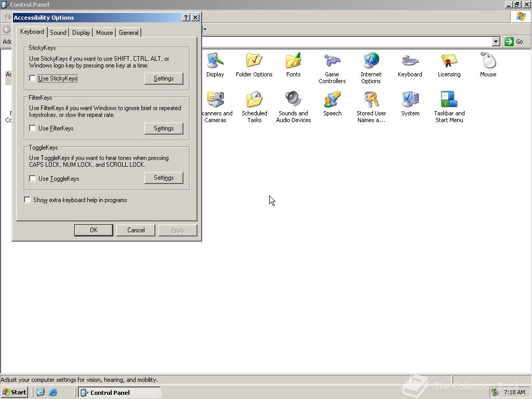Open the address bar dropdown arrow

(x=496, y=42)
